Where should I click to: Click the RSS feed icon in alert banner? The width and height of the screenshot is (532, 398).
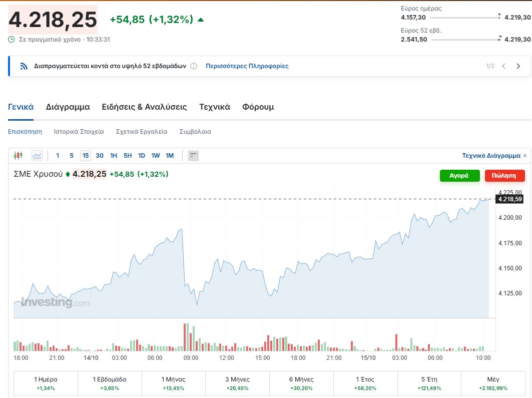[x=24, y=66]
